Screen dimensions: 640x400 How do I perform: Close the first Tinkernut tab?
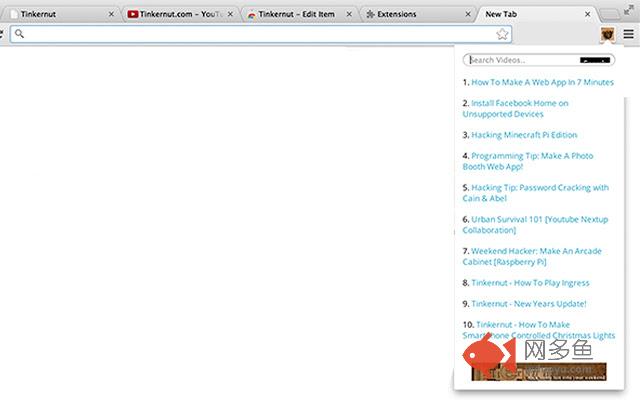click(111, 14)
